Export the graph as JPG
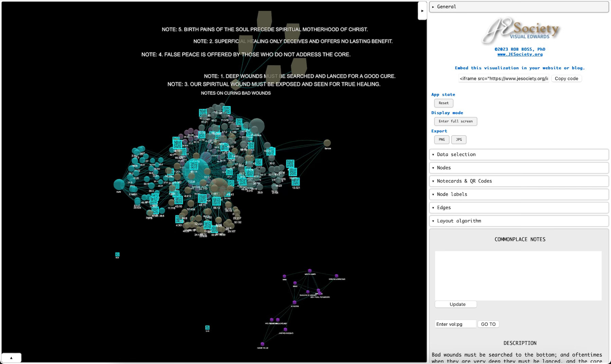Screen dimensions: 611x364 (459, 139)
